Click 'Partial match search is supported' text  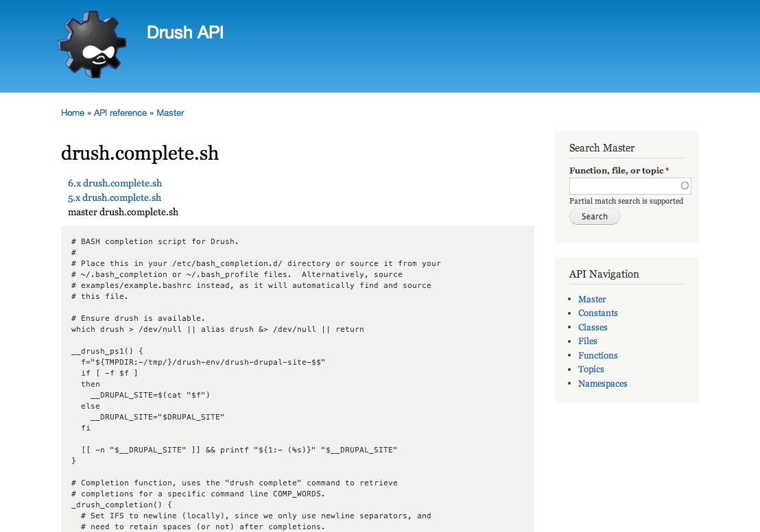point(626,201)
